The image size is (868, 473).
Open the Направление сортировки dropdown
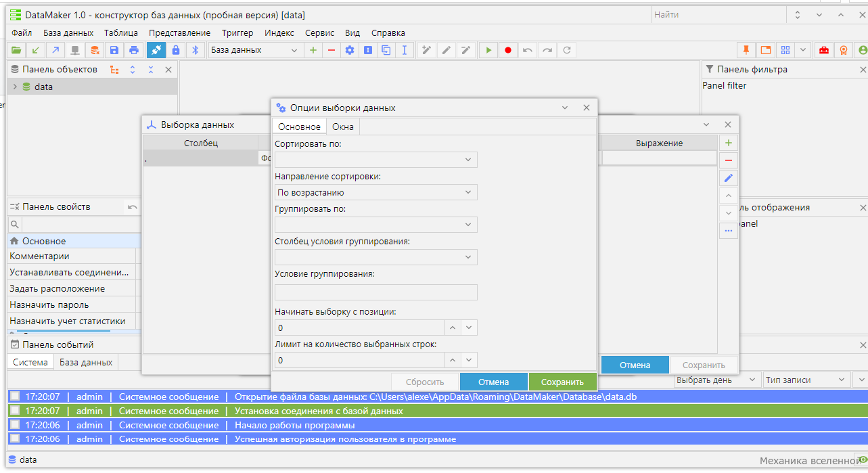tap(376, 192)
